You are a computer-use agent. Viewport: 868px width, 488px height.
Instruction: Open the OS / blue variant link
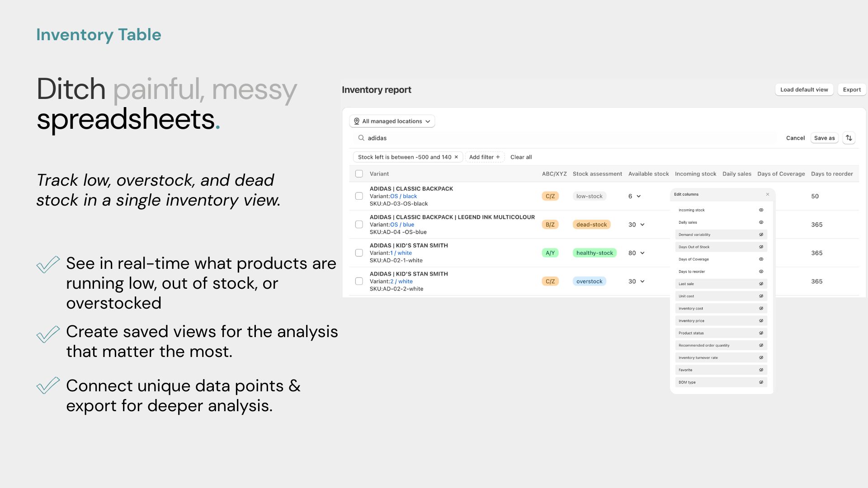(402, 225)
